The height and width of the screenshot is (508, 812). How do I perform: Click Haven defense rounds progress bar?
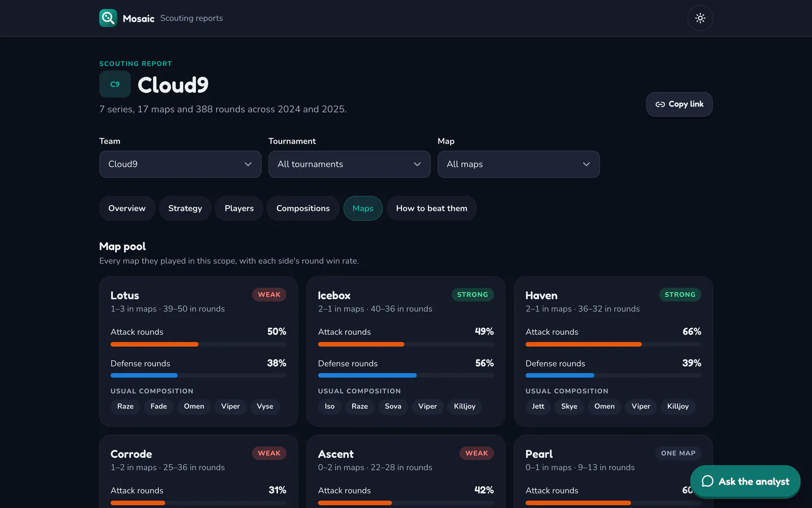coord(614,375)
